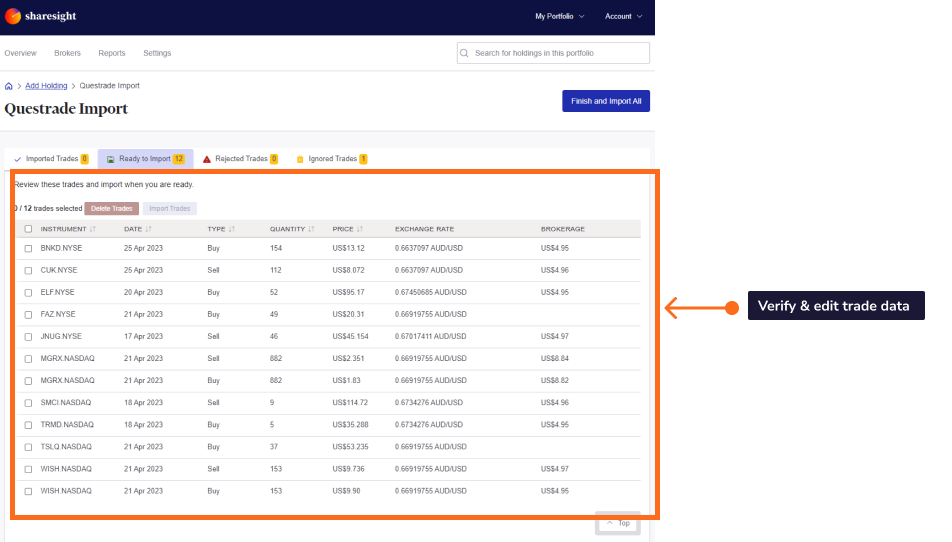Click the 20 Apr 2023 date cell

[x=143, y=293]
